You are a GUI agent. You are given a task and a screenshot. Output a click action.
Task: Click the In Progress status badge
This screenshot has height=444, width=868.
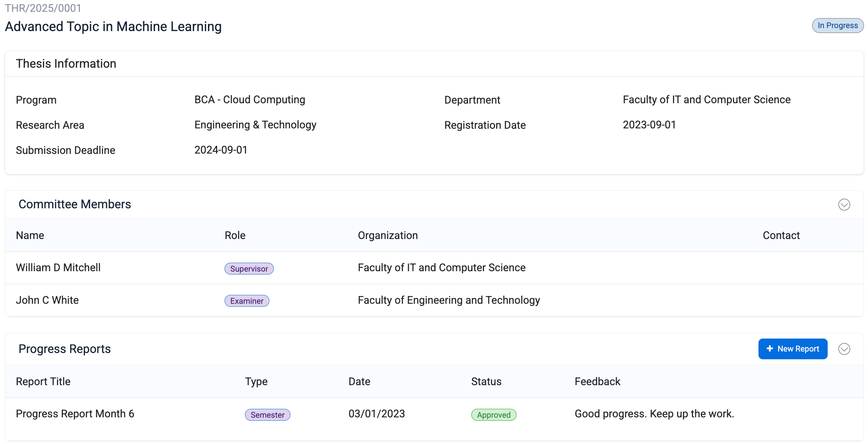click(837, 26)
